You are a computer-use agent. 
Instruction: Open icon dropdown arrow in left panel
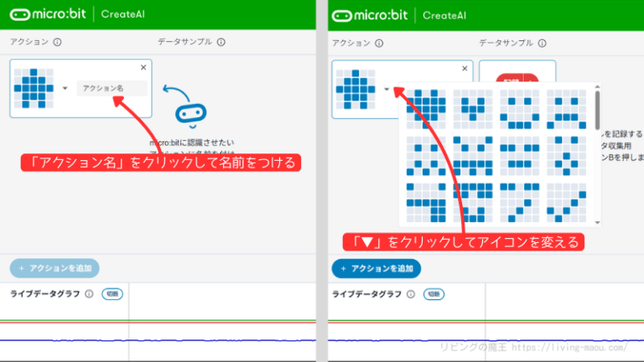tap(65, 88)
